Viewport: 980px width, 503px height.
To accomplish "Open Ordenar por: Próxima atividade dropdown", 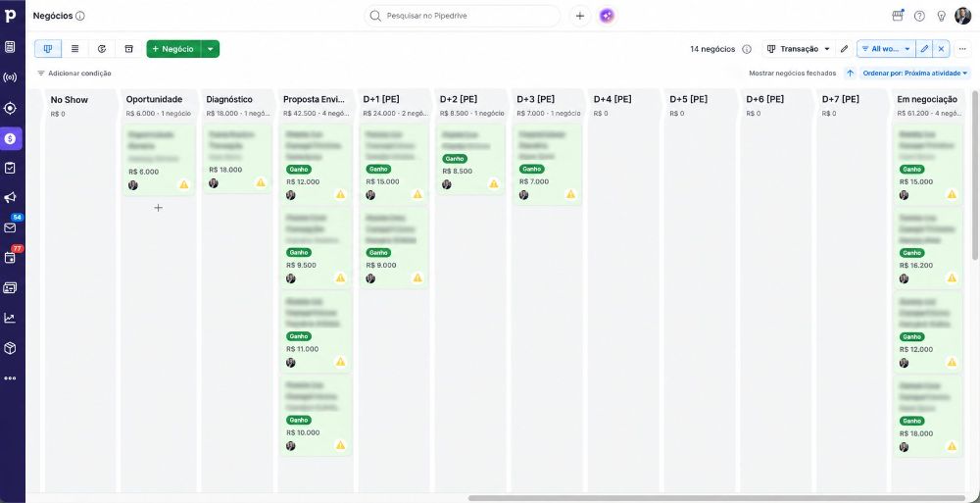I will click(915, 74).
